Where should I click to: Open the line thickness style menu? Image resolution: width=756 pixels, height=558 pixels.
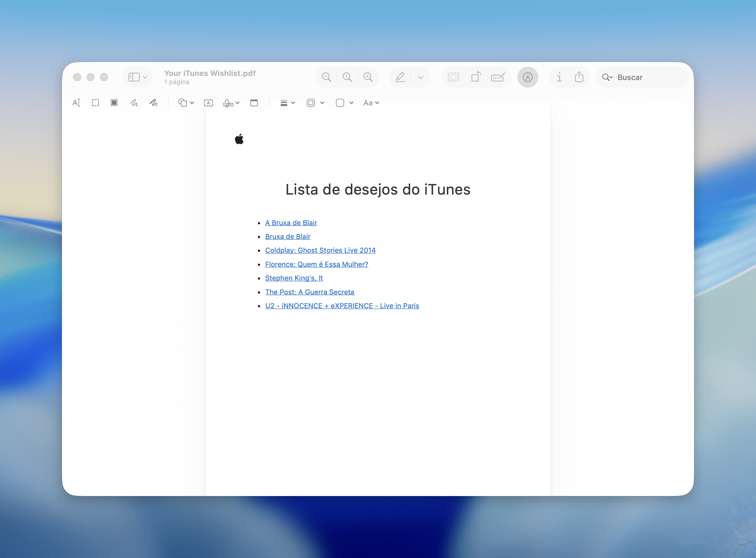click(x=287, y=103)
